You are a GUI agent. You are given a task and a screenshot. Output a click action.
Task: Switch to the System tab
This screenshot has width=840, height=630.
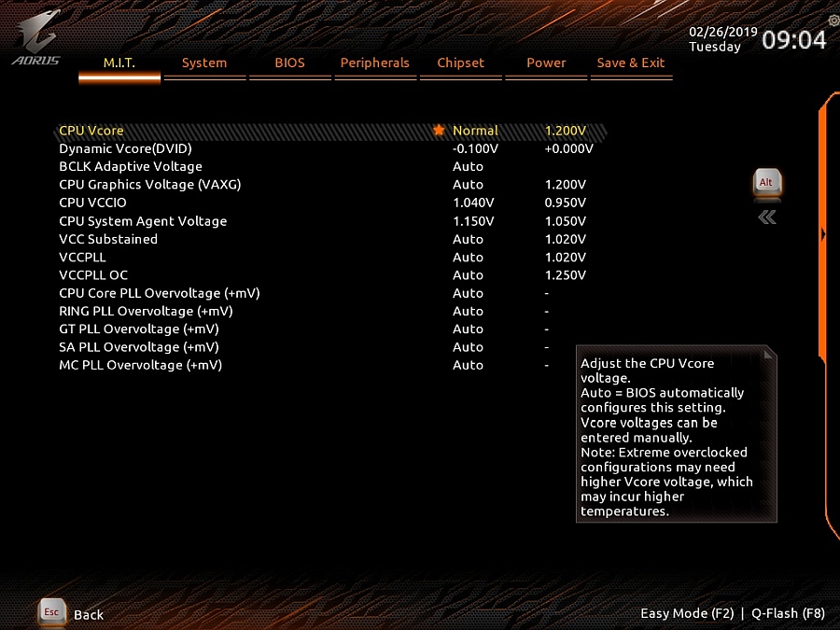(x=204, y=63)
